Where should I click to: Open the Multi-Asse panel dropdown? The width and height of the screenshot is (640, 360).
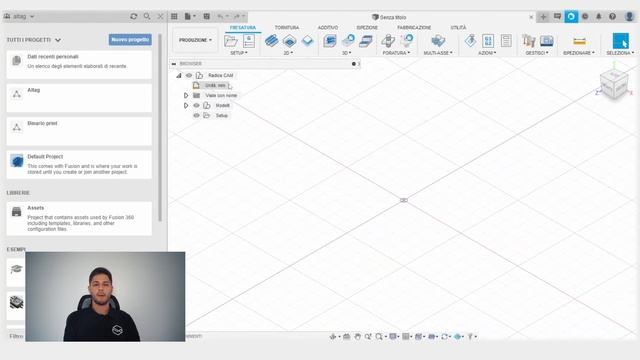tap(438, 53)
